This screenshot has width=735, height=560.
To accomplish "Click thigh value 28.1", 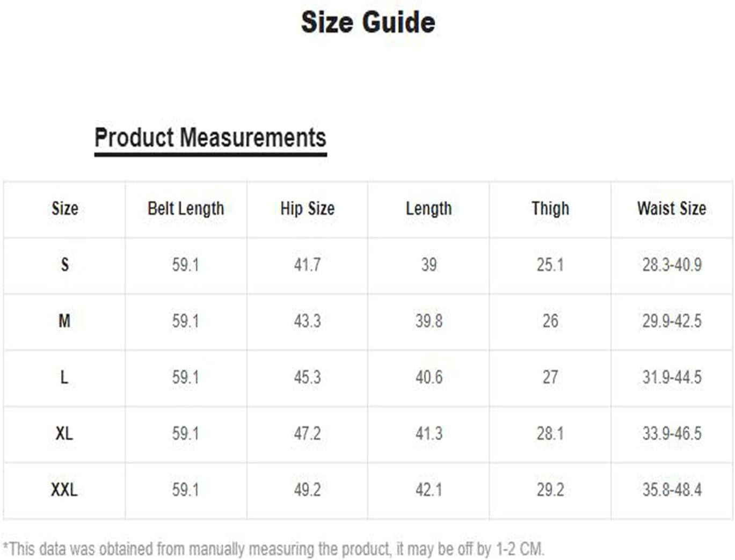I will coord(550,433).
